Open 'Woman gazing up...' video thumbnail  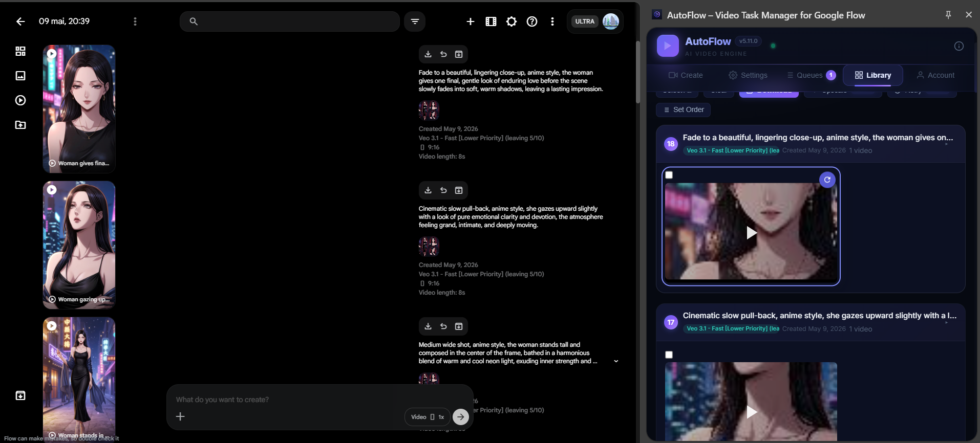(x=79, y=245)
